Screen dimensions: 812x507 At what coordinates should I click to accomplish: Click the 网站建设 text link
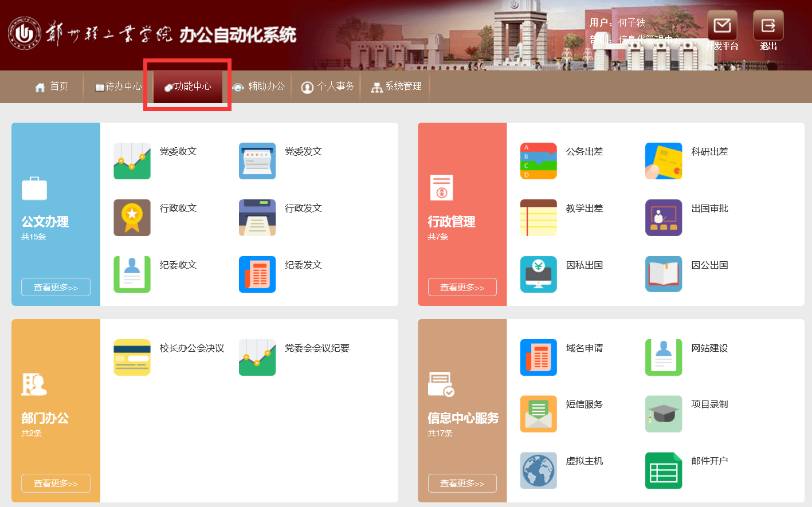709,348
